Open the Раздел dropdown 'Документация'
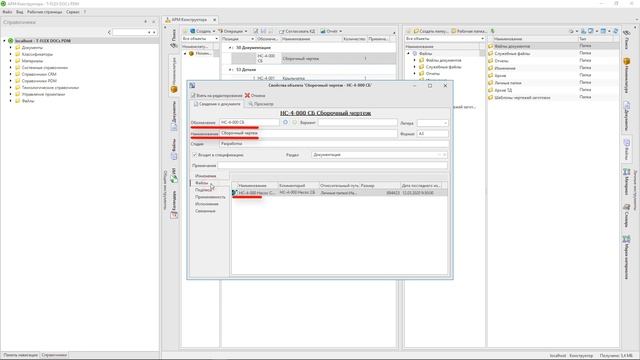Image resolution: width=640 pixels, height=360 pixels. tap(379, 155)
